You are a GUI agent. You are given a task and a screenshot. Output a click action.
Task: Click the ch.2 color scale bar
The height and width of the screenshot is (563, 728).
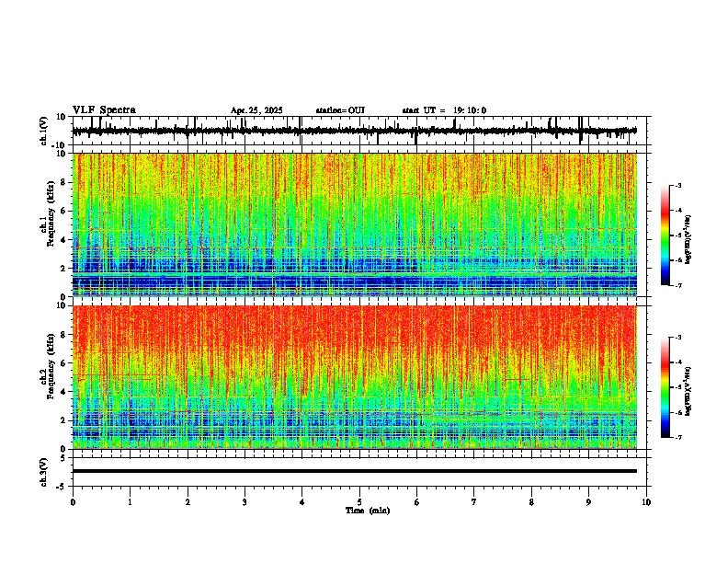coord(665,387)
